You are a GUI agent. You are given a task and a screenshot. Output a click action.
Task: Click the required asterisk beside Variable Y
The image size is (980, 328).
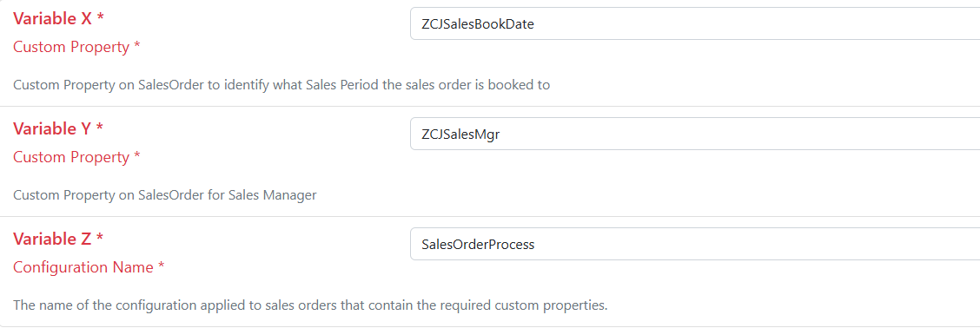[99, 127]
